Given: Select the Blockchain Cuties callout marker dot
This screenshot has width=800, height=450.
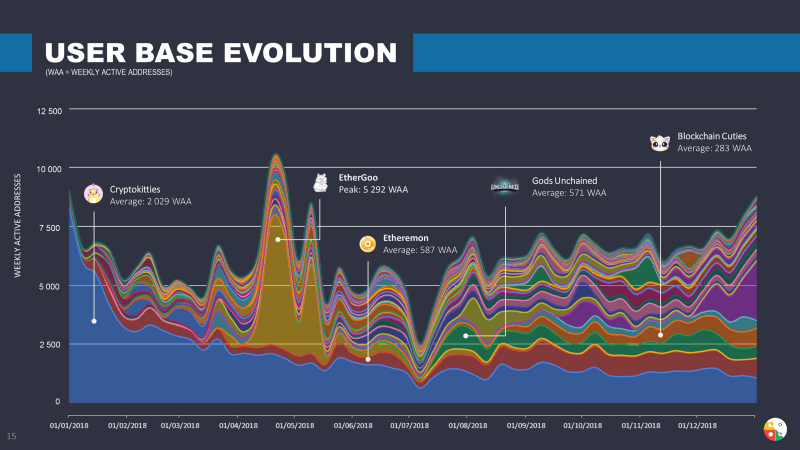Looking at the screenshot, I should [x=660, y=335].
